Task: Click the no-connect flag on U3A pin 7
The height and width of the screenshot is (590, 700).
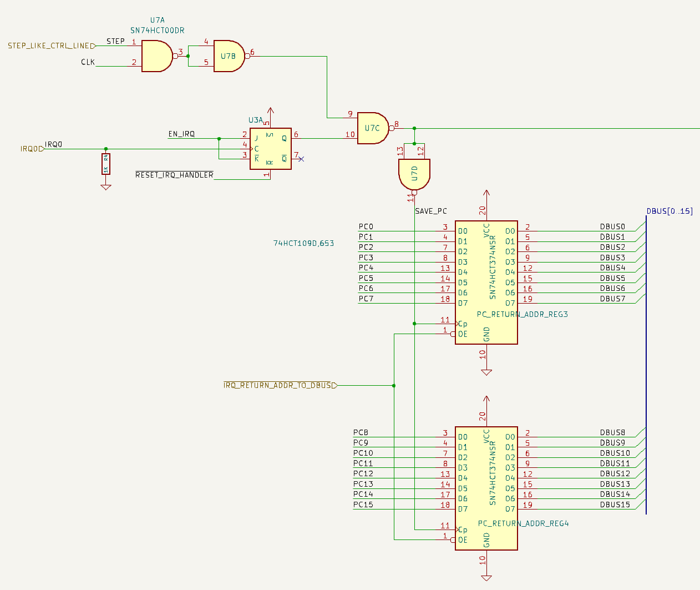Action: click(x=302, y=158)
